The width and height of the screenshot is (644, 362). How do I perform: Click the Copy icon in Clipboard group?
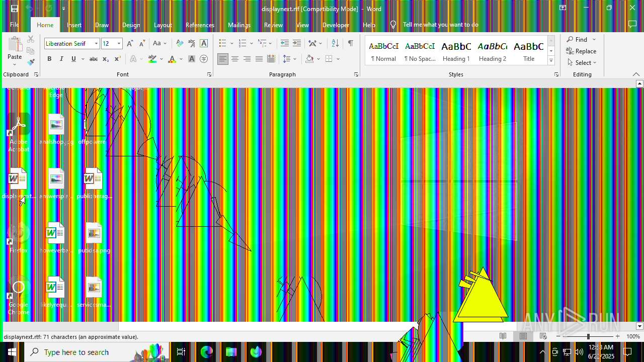[x=31, y=51]
